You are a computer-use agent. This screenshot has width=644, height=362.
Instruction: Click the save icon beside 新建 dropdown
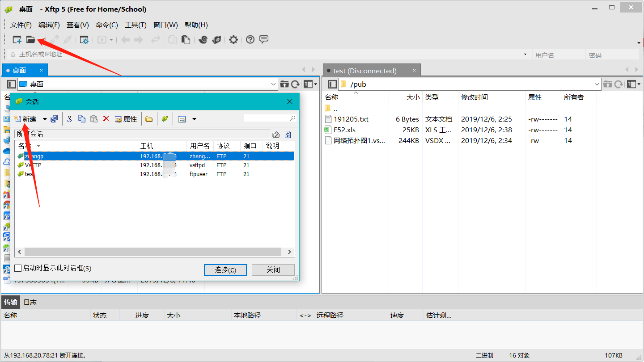[54, 119]
